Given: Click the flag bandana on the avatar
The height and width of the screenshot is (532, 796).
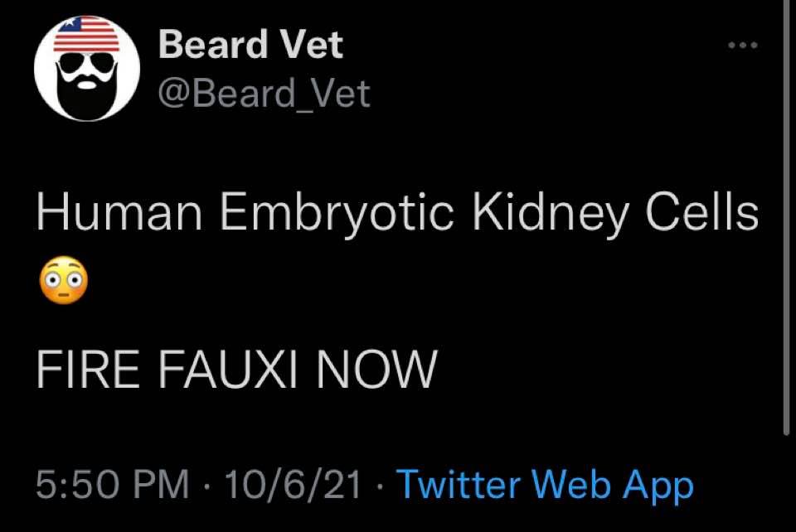Looking at the screenshot, I should point(86,33).
